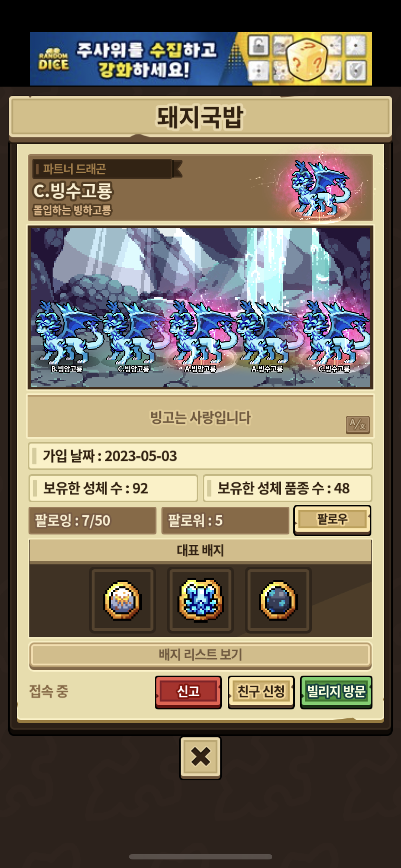Screen dimensions: 401x868
Task: Follow this user with 팔로우 button
Action: [332, 520]
